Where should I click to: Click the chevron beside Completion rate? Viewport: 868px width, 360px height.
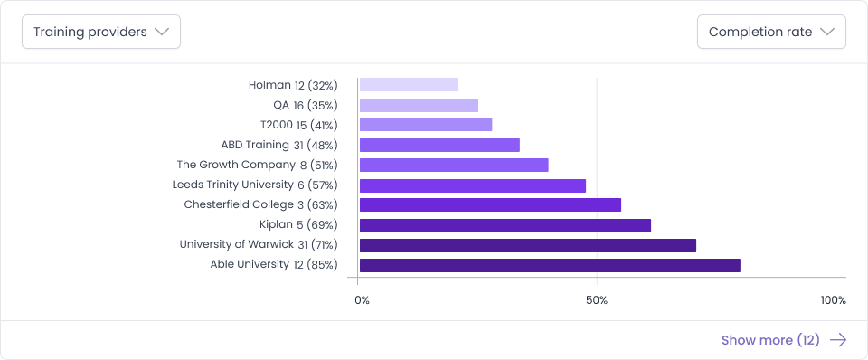pyautogui.click(x=826, y=33)
